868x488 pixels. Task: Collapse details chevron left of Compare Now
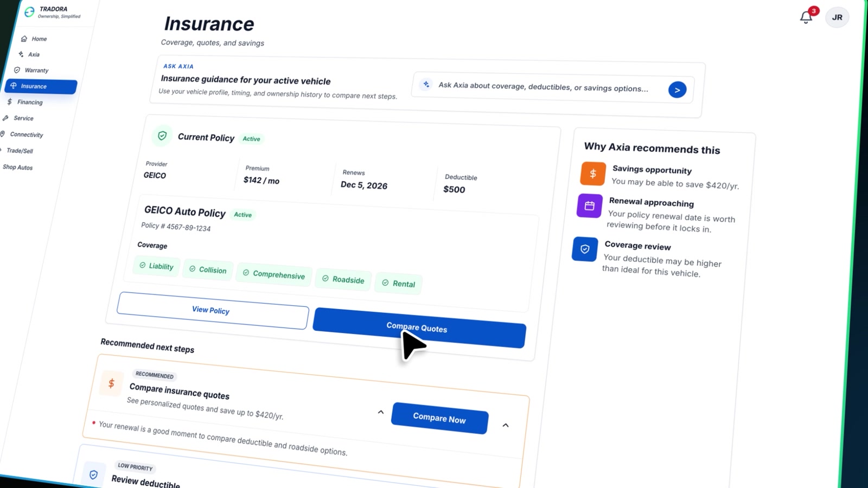tap(381, 412)
